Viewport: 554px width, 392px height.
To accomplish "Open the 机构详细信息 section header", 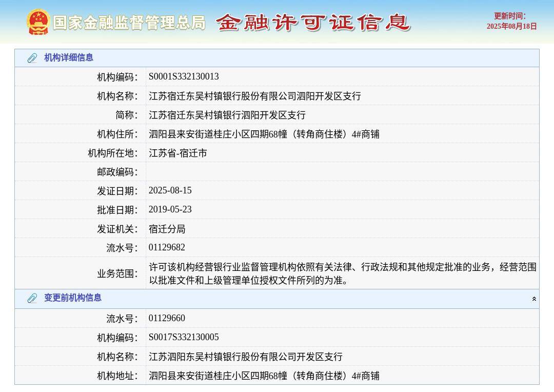I will click(x=277, y=58).
